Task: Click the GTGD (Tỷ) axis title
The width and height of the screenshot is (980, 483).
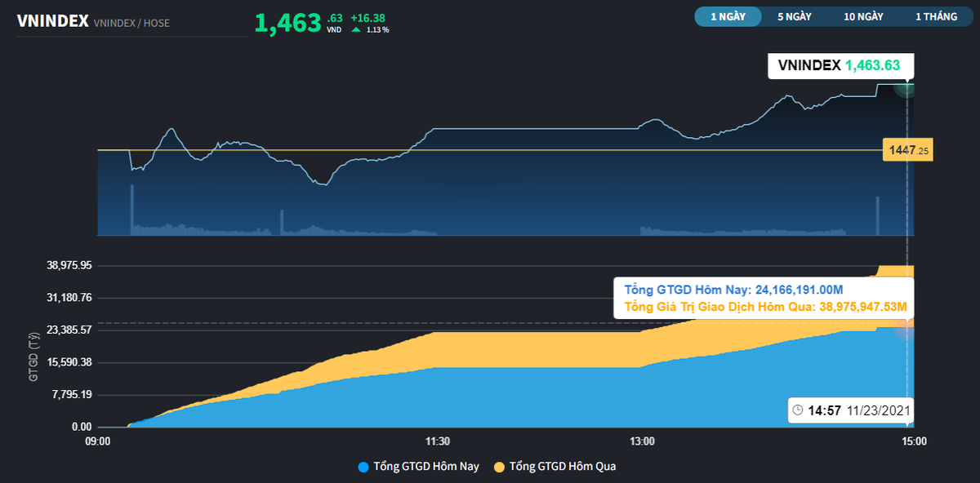Action: [33, 357]
